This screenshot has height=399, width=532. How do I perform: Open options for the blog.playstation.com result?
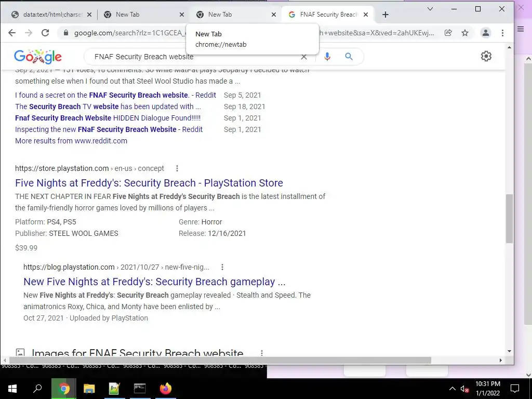[x=222, y=267]
